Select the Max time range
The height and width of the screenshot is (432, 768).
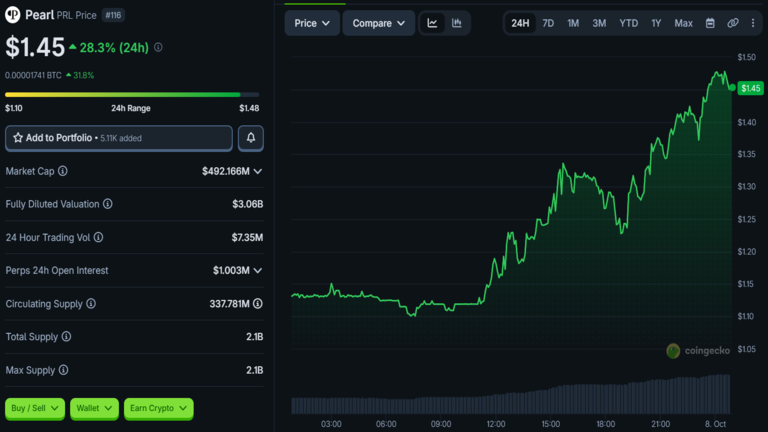683,23
